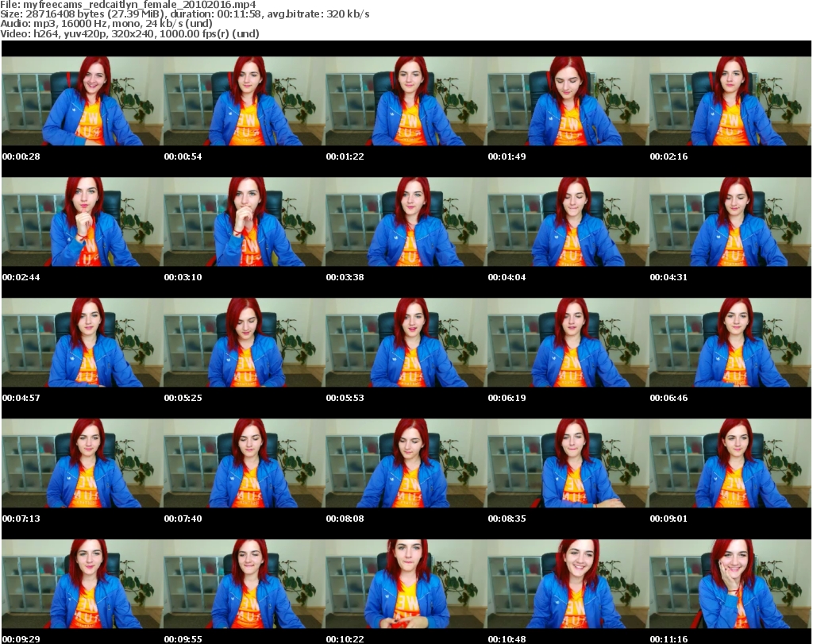This screenshot has width=813, height=644.
Task: Click the timestamp label 00:02:16
Action: (x=669, y=156)
